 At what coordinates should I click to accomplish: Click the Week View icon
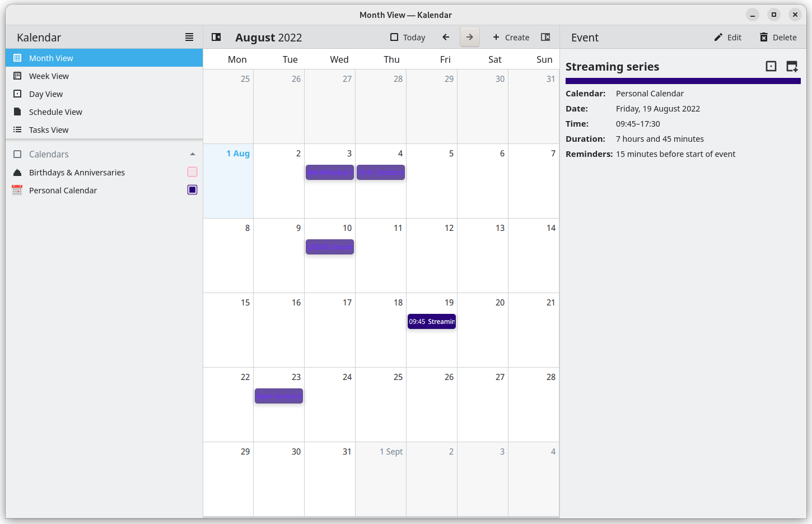coord(17,76)
